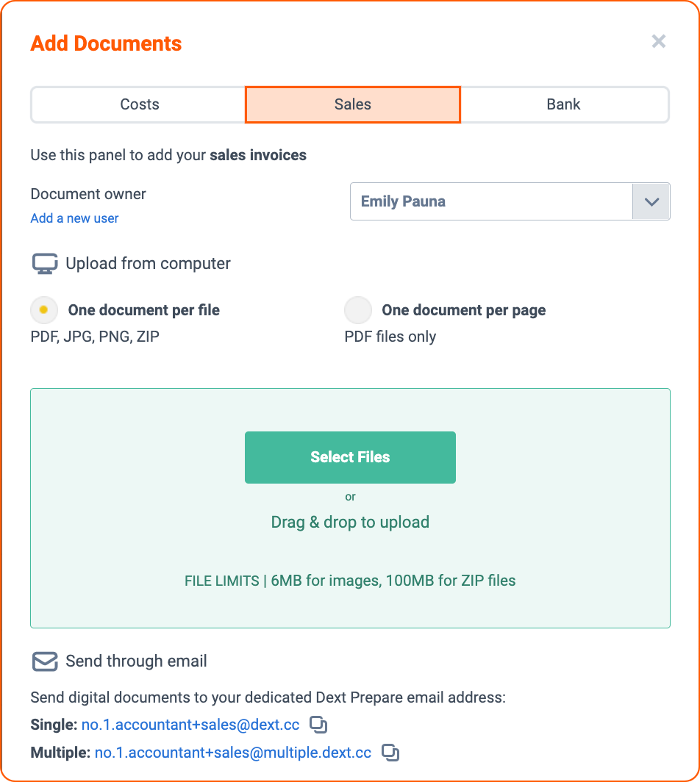
Task: Close the Add Documents dialog
Action: point(659,41)
